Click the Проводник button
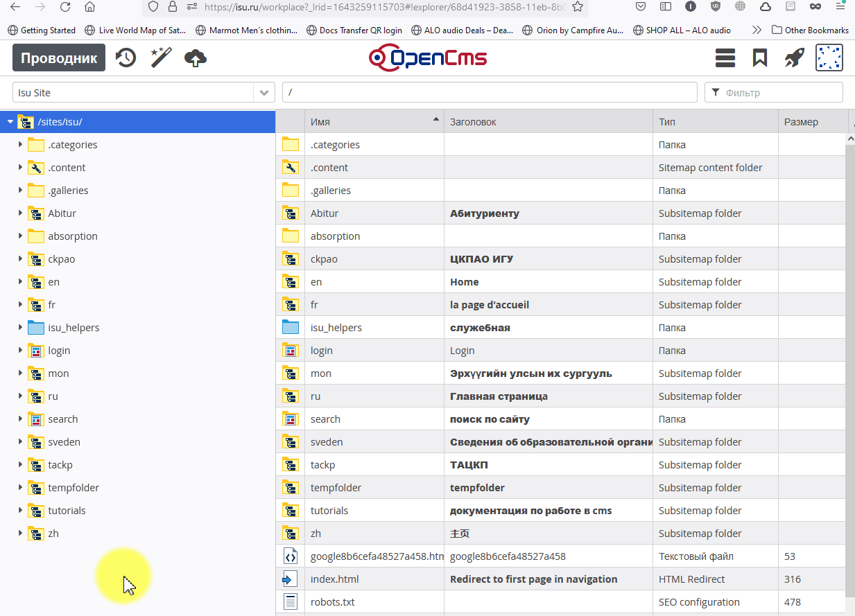The width and height of the screenshot is (855, 616). [59, 58]
